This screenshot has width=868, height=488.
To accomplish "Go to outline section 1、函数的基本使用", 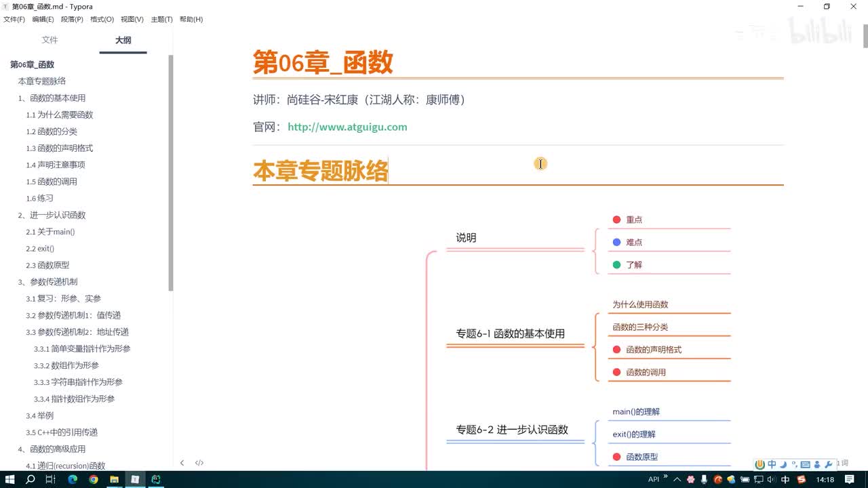I will click(52, 98).
